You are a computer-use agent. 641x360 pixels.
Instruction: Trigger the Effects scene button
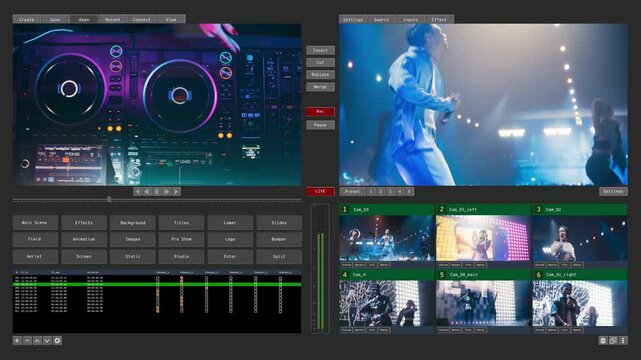pyautogui.click(x=84, y=223)
